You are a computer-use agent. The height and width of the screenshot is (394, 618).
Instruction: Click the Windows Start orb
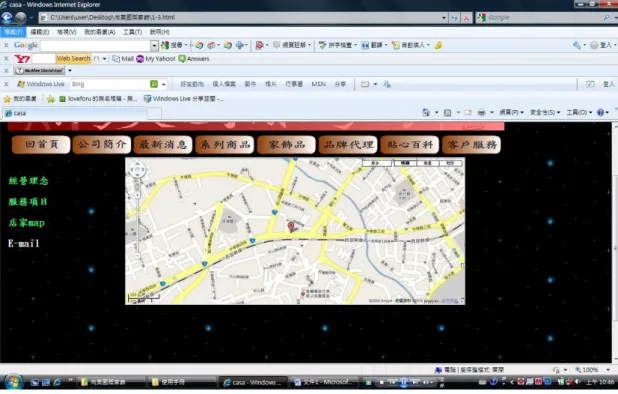pyautogui.click(x=13, y=381)
